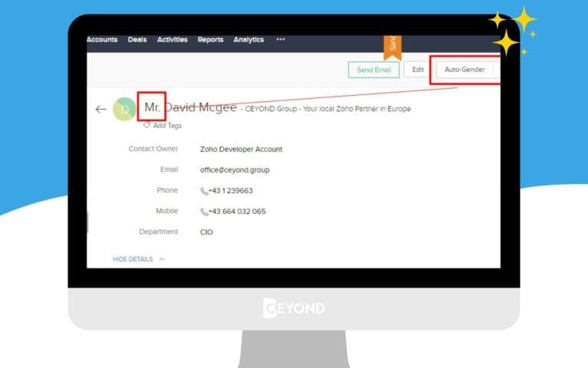Click the mobile call icon beside +43 664 032 065
Image resolution: width=588 pixels, height=368 pixels.
(x=204, y=212)
